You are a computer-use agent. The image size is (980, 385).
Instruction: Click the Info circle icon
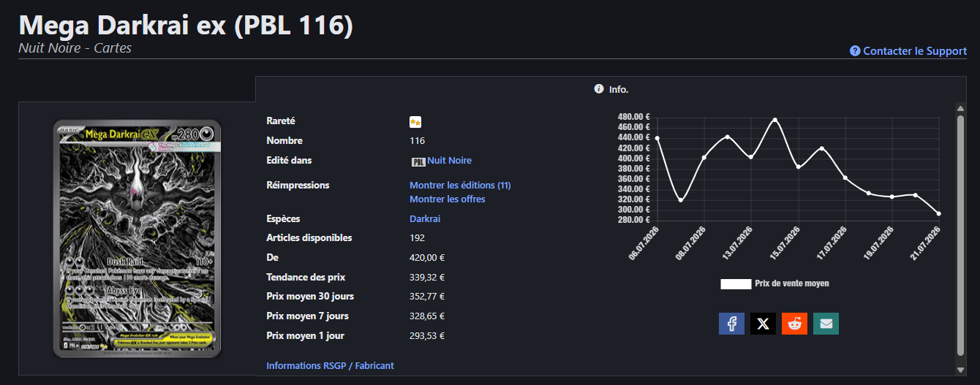click(x=599, y=89)
